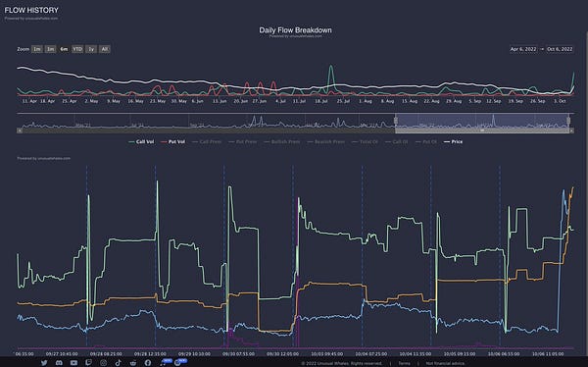Edit the Oct 6, 2022 end date field
The image size is (588, 367).
pyautogui.click(x=560, y=49)
